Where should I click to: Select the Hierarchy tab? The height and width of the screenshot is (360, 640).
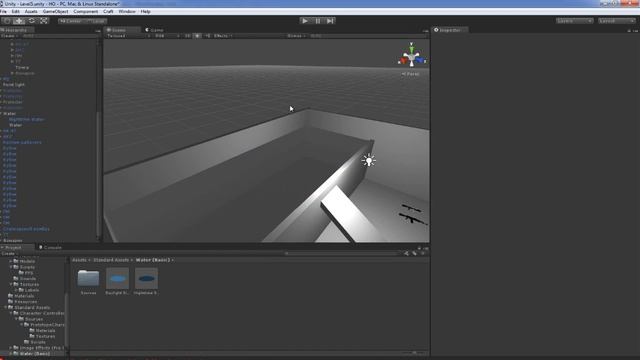point(16,30)
